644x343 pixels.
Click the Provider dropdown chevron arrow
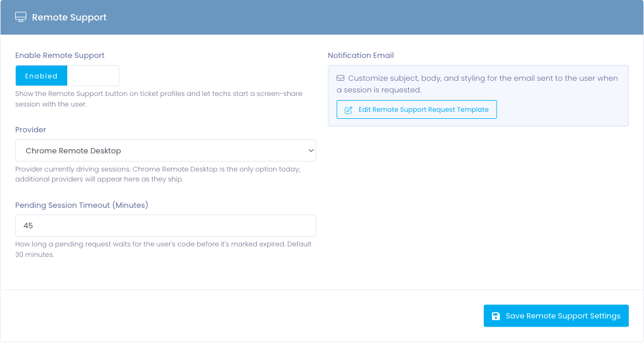click(311, 151)
